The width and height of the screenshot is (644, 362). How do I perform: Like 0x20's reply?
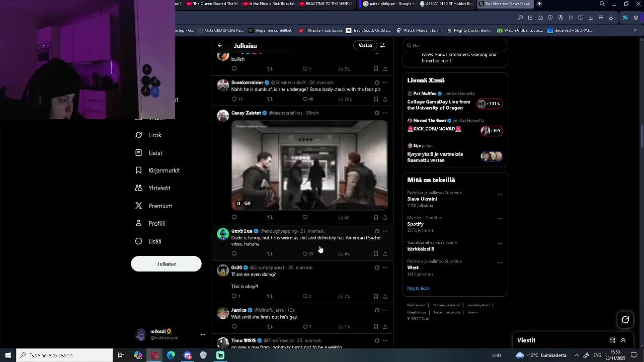coord(307,296)
